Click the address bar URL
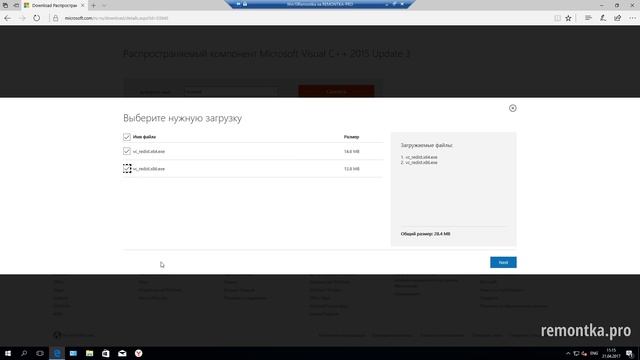This screenshot has height=360, width=640. click(116, 18)
